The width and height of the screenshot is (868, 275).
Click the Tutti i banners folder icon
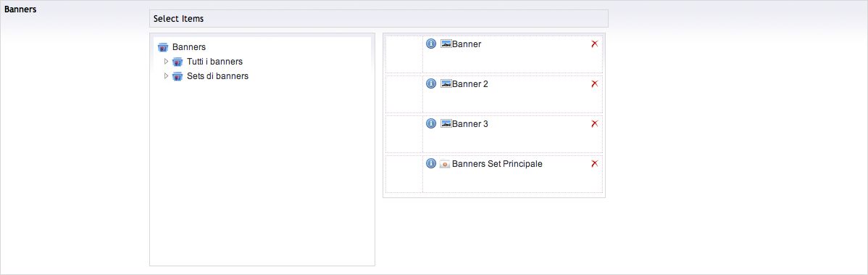pyautogui.click(x=177, y=62)
